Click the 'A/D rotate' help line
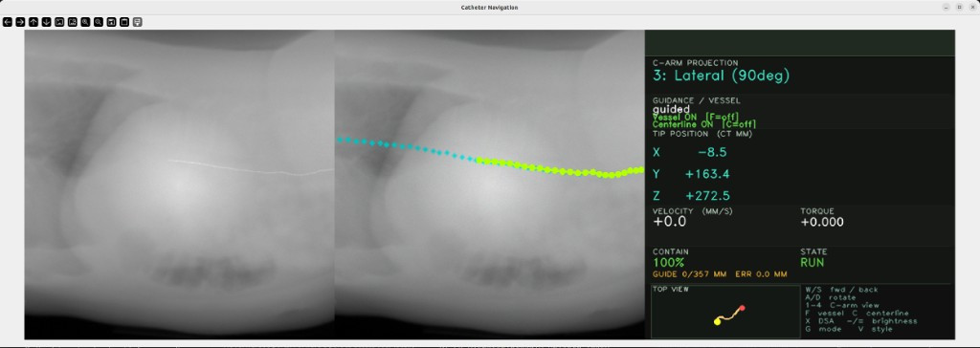 point(831,297)
